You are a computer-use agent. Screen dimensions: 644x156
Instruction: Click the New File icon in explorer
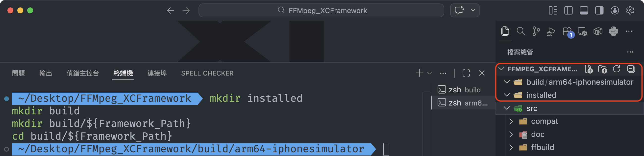(589, 69)
